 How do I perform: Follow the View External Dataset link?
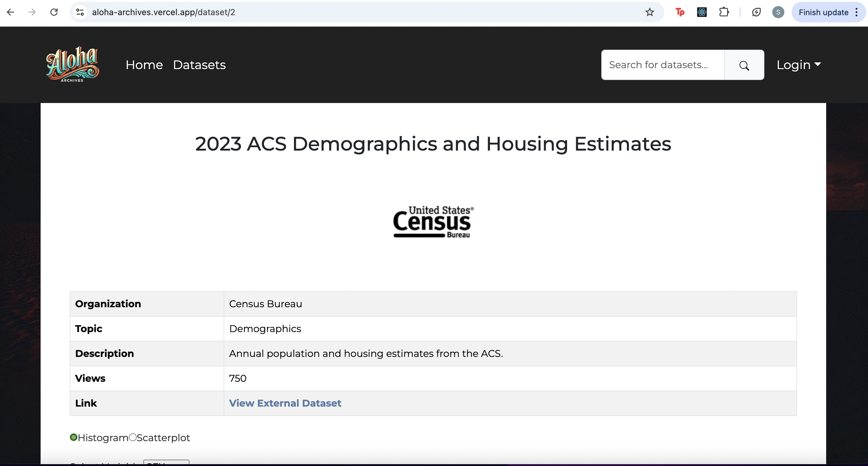point(285,403)
